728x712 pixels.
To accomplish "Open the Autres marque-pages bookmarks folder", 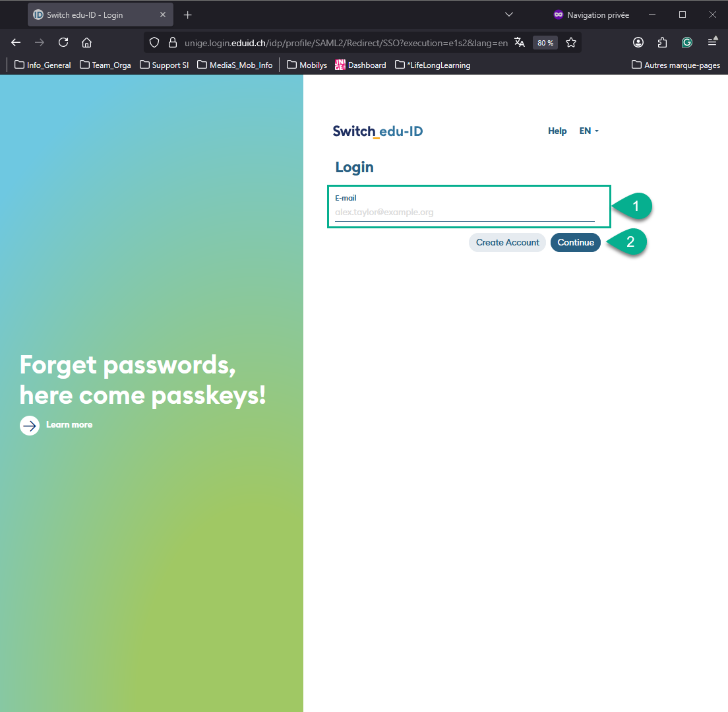I will (676, 65).
